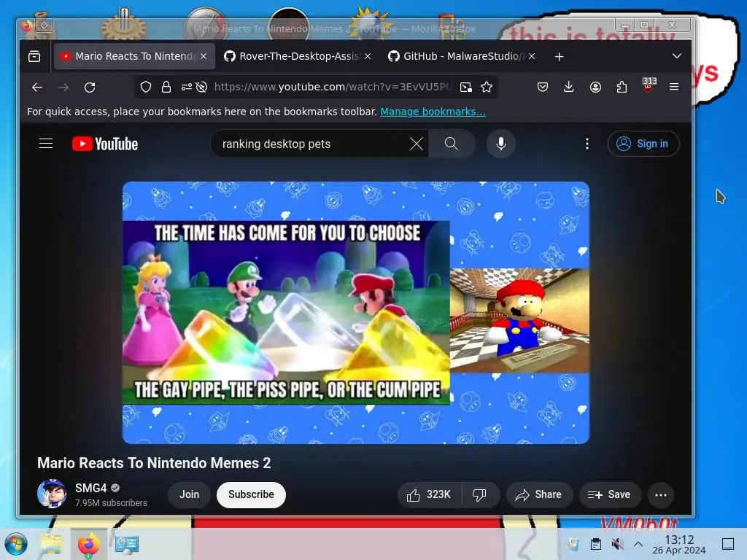This screenshot has height=560, width=747.
Task: Open the Windows Start menu
Action: pyautogui.click(x=16, y=544)
